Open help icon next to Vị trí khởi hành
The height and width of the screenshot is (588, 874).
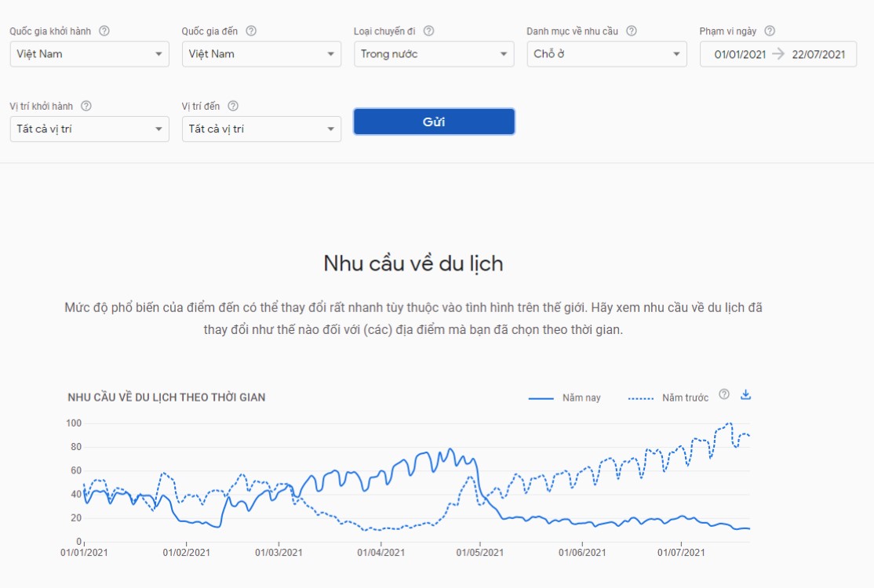click(x=86, y=106)
